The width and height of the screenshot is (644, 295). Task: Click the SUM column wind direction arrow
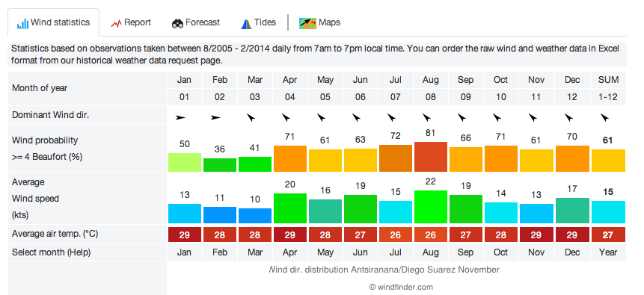pyautogui.click(x=604, y=118)
